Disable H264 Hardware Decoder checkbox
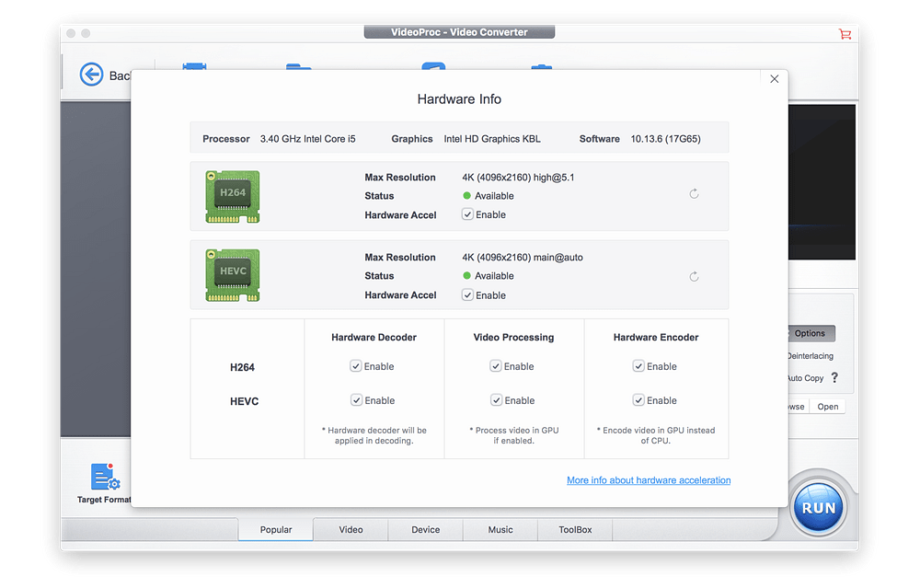The height and width of the screenshot is (588, 920). pos(355,366)
